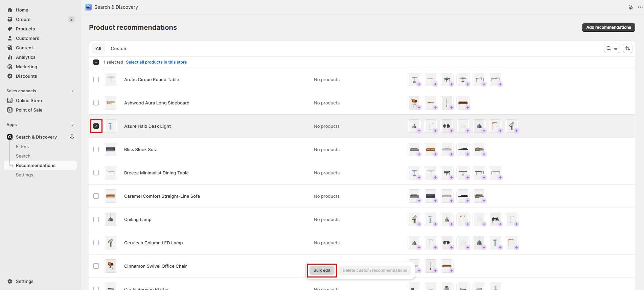This screenshot has width=644, height=290.
Task: Click the Add recommendations button
Action: click(x=608, y=27)
